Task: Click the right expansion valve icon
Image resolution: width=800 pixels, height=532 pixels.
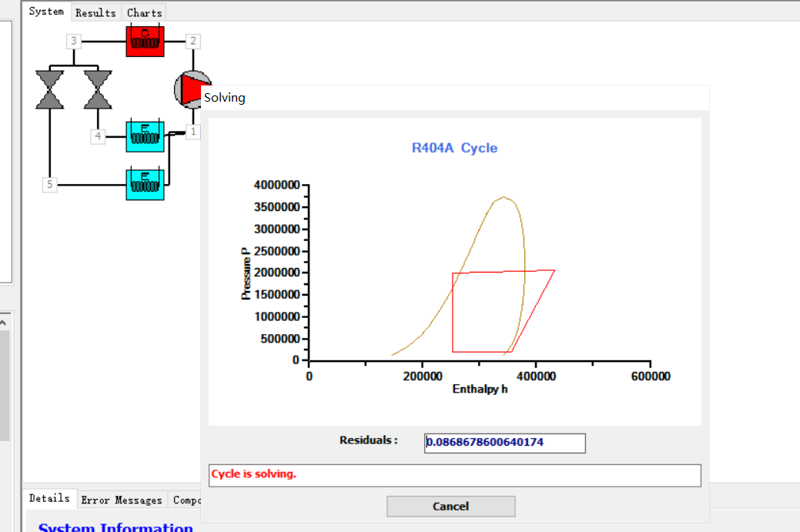Action: click(98, 89)
